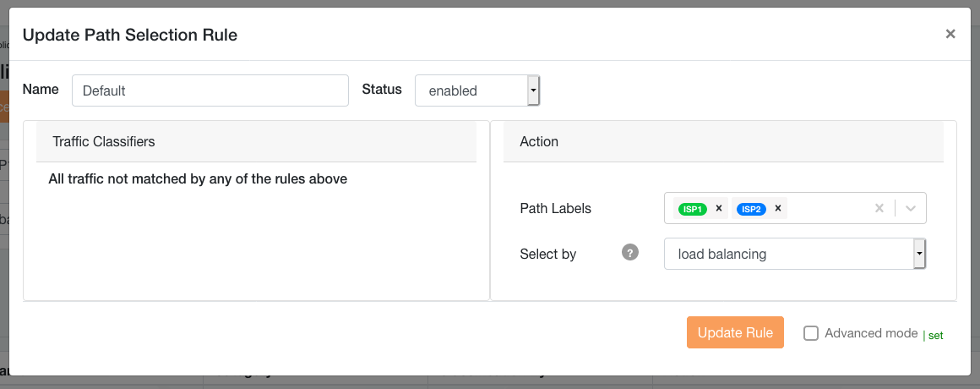Remove the ISP1 path label

tap(718, 208)
